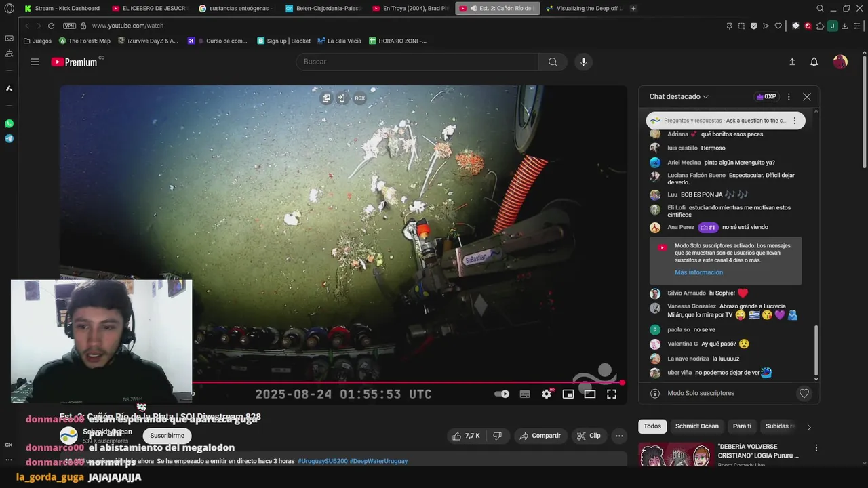Viewport: 868px width, 488px height.
Task: Toggle subtitles in the player
Action: [x=524, y=394]
